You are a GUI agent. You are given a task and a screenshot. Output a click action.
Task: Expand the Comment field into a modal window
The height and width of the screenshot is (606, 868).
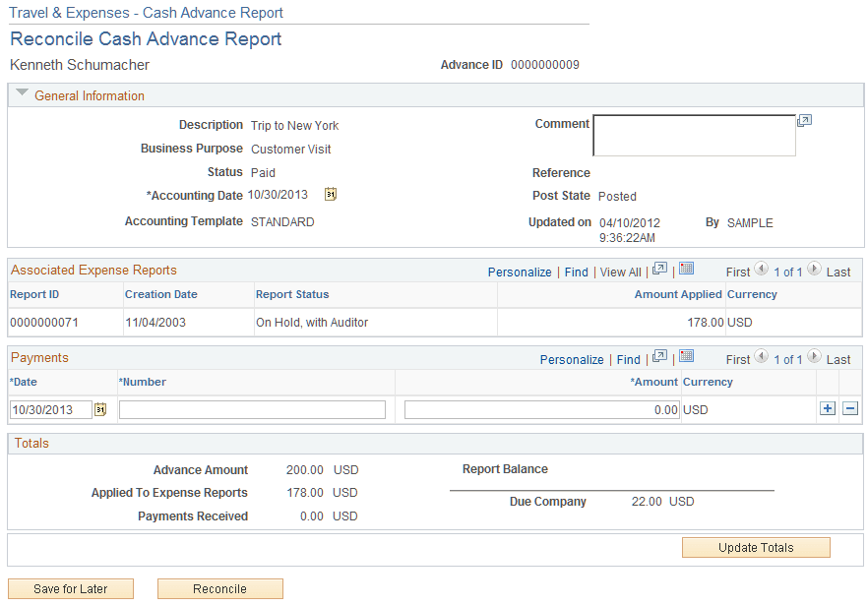(x=804, y=119)
